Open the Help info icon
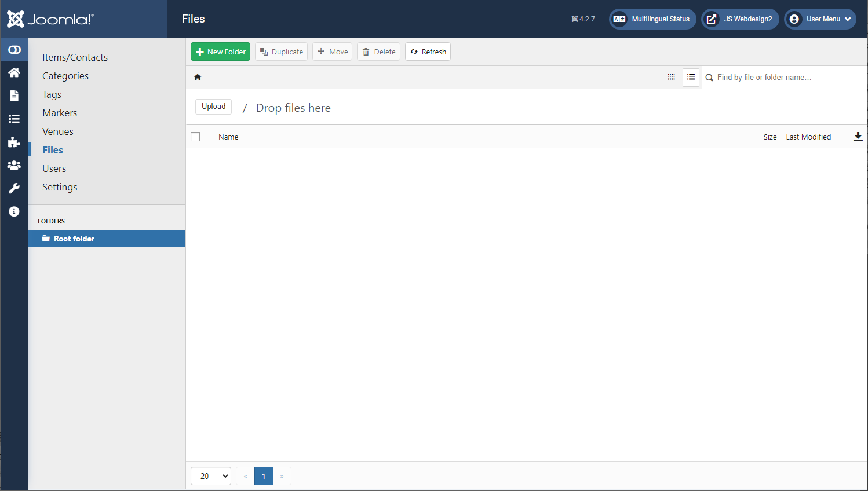 14,211
